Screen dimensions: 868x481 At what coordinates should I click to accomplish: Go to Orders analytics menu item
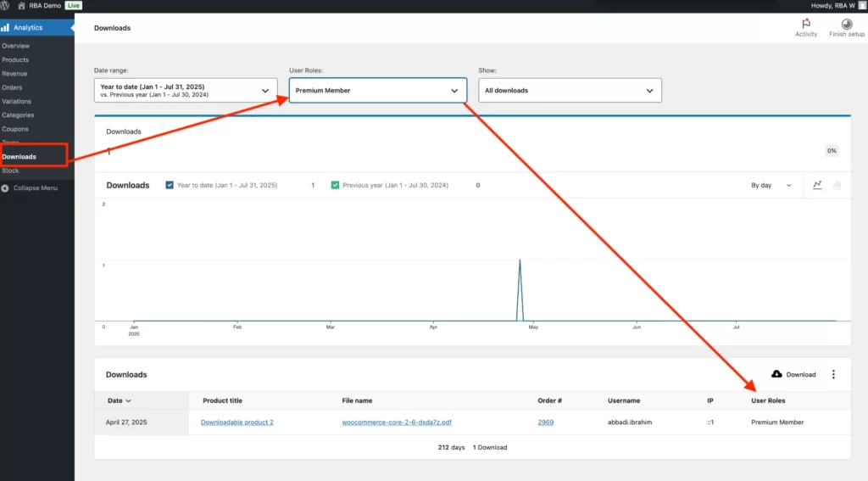coord(12,87)
